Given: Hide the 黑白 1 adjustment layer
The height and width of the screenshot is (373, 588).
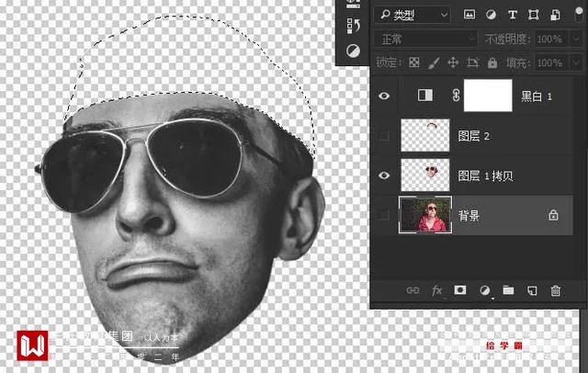Looking at the screenshot, I should [384, 96].
